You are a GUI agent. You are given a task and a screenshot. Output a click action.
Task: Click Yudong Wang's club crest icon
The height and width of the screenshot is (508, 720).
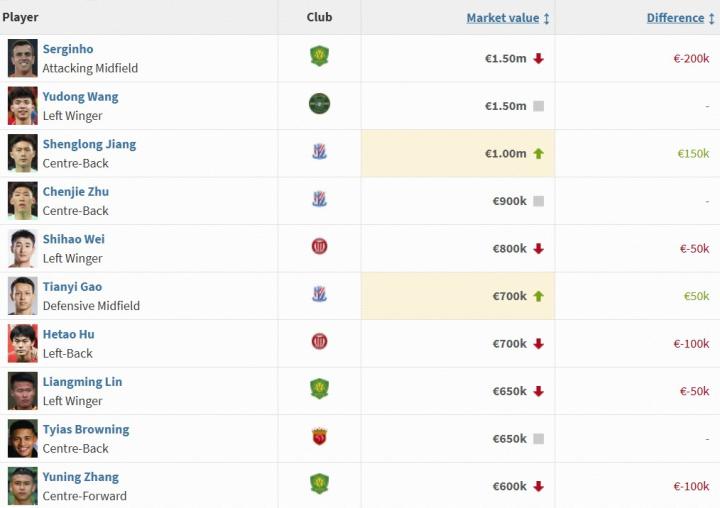tap(319, 104)
